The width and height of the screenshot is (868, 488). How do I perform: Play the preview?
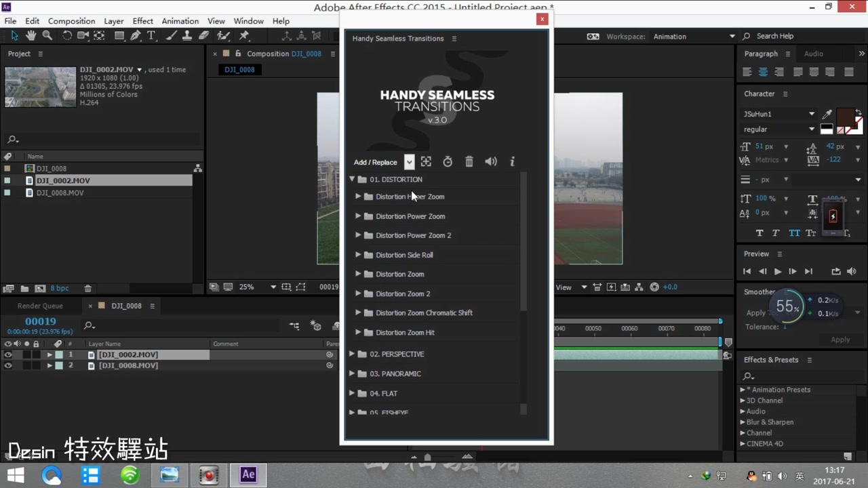(777, 271)
